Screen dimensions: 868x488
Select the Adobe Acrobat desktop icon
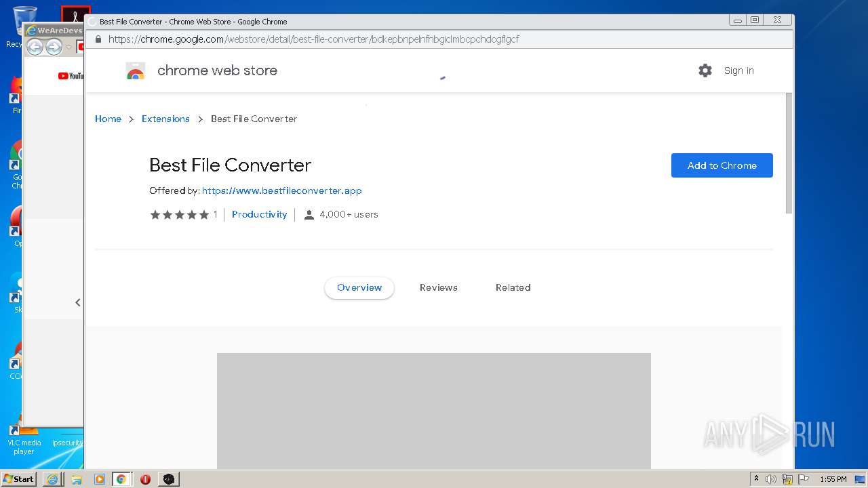pos(75,15)
